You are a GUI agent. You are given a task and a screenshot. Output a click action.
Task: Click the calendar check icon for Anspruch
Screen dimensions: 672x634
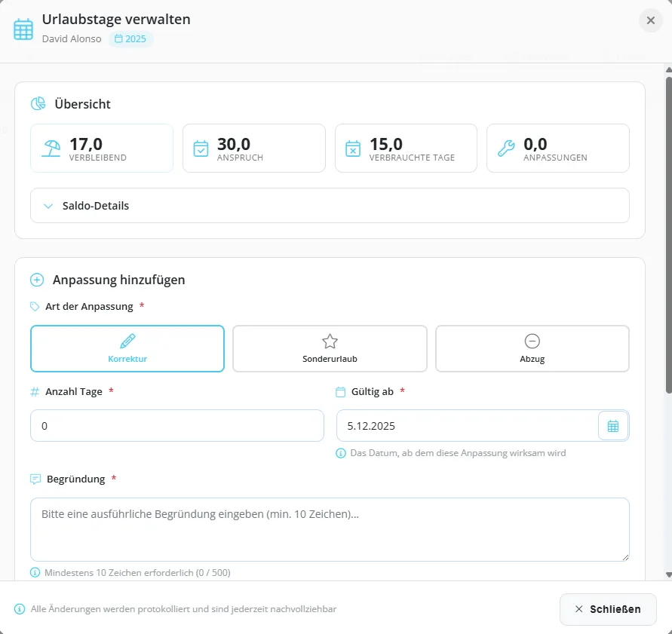point(201,148)
